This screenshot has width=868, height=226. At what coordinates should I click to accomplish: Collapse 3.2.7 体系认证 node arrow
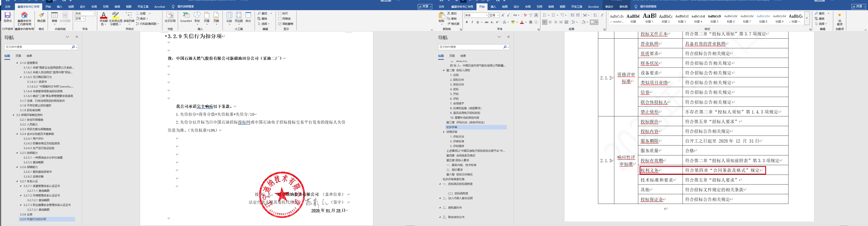coord(17,181)
